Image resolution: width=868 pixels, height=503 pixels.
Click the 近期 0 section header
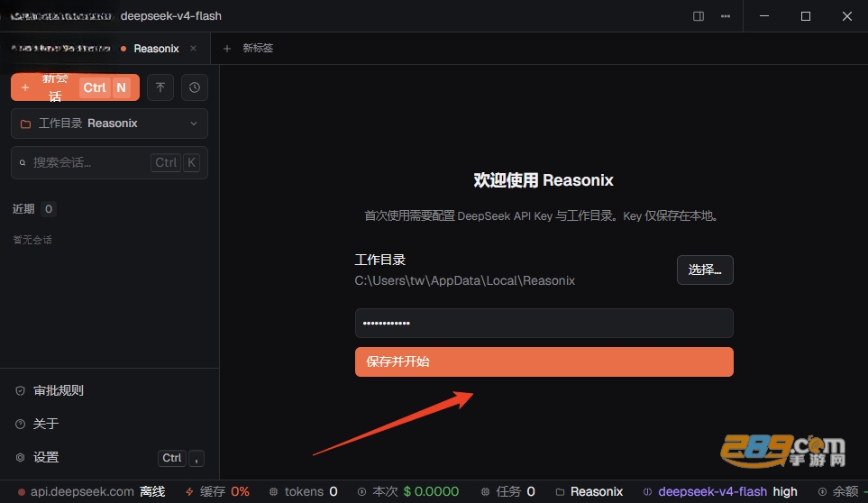(34, 209)
